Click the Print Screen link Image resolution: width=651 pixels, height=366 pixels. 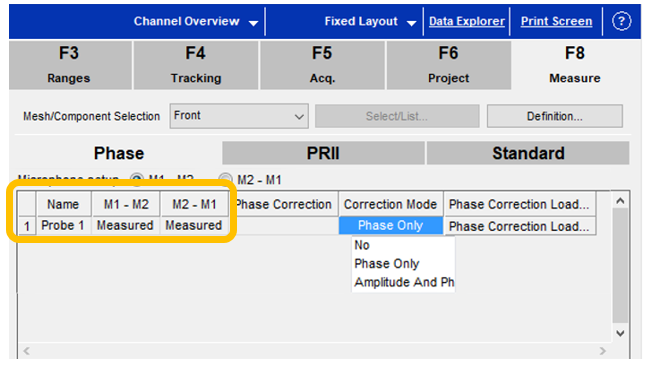(556, 22)
